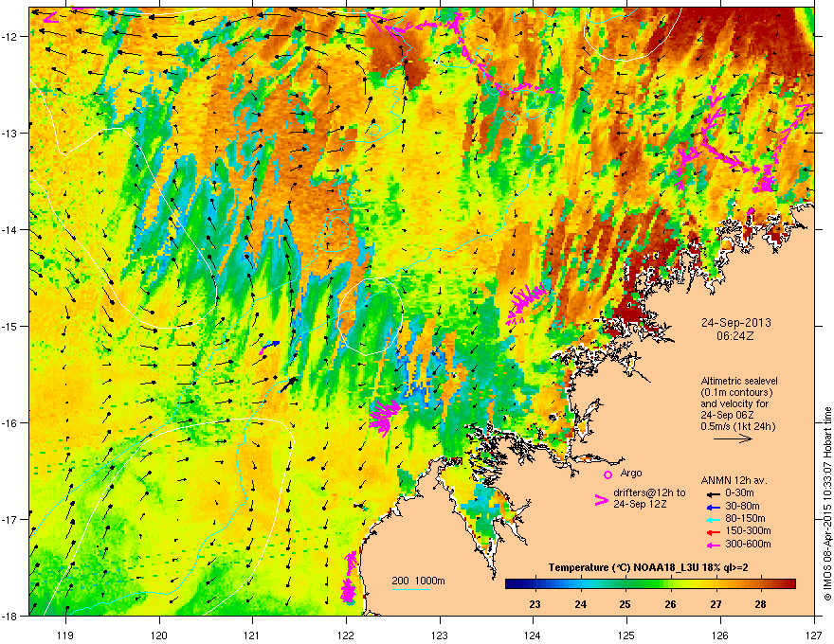Click the '24-Sep 12Z' drifter legend text
Image resolution: width=834 pixels, height=644 pixels.
pos(640,504)
